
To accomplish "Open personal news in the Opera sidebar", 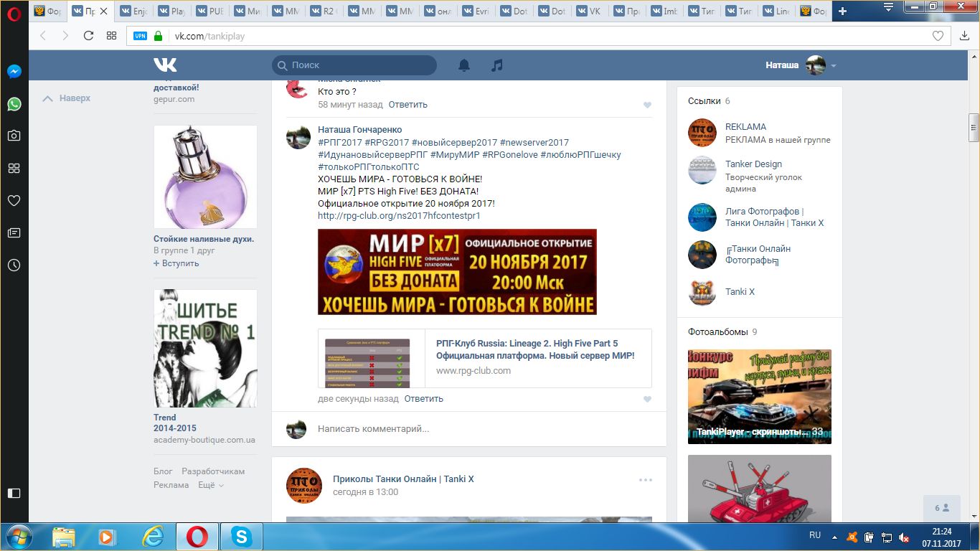I will click(x=14, y=233).
